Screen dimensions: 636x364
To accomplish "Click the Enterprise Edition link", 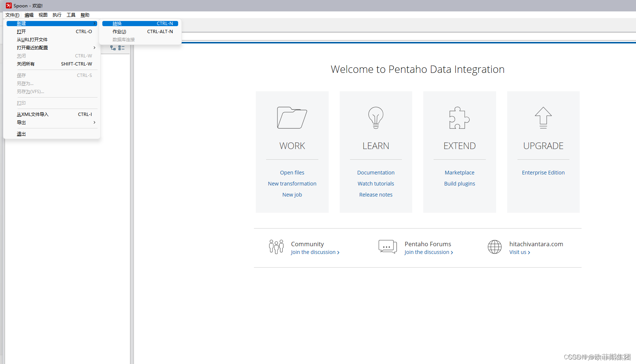I will point(543,173).
